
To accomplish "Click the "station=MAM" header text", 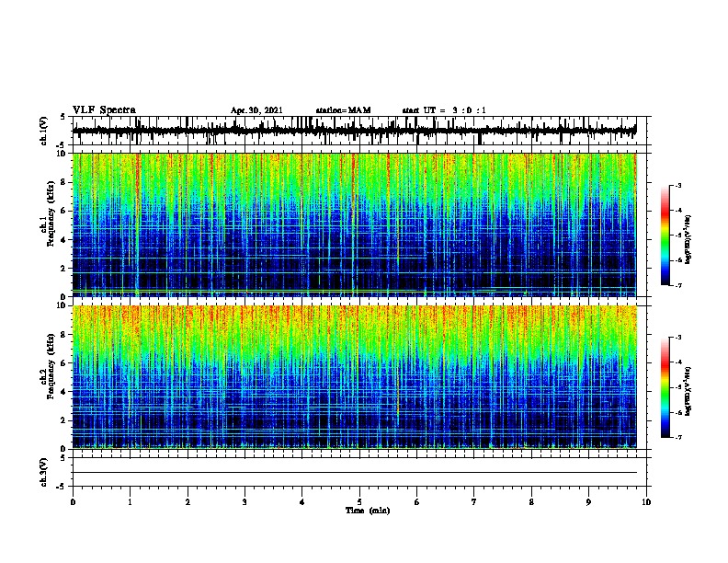I will point(343,110).
